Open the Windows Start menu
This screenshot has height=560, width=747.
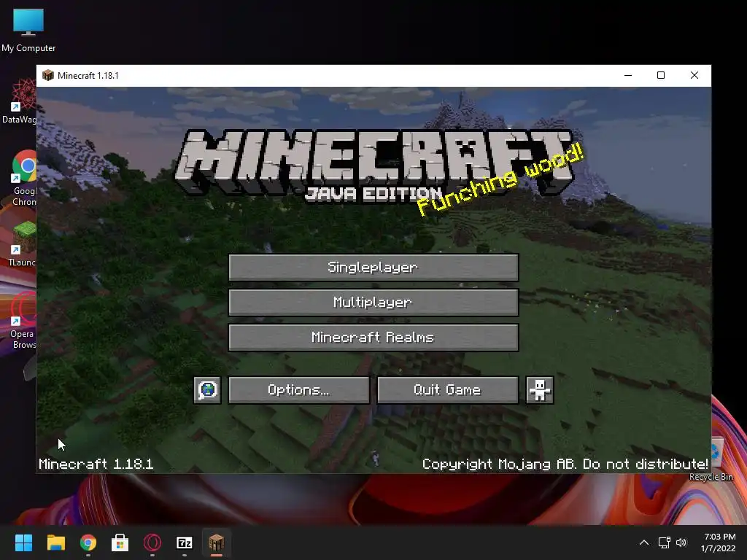click(23, 542)
